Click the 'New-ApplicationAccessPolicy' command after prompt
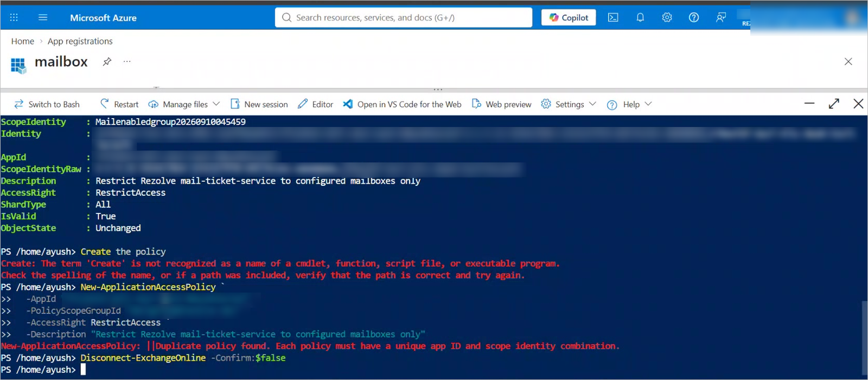Viewport: 868px width, 380px height. coord(148,287)
